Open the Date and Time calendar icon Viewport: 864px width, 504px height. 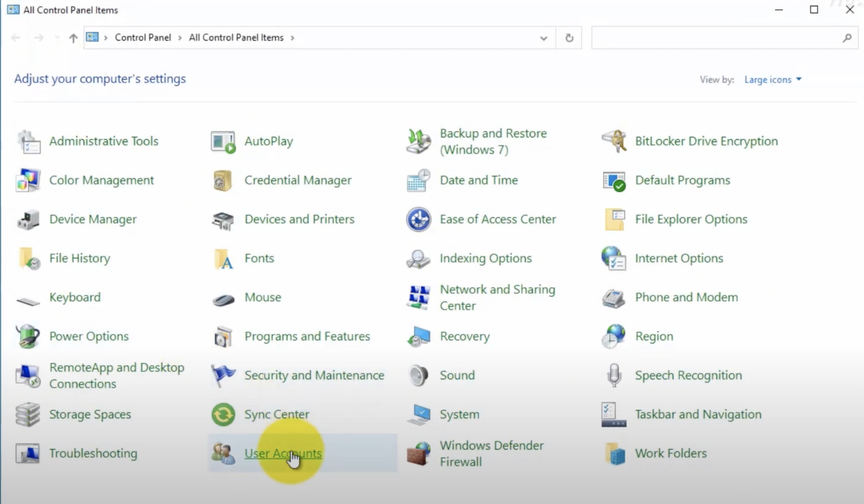tap(418, 181)
